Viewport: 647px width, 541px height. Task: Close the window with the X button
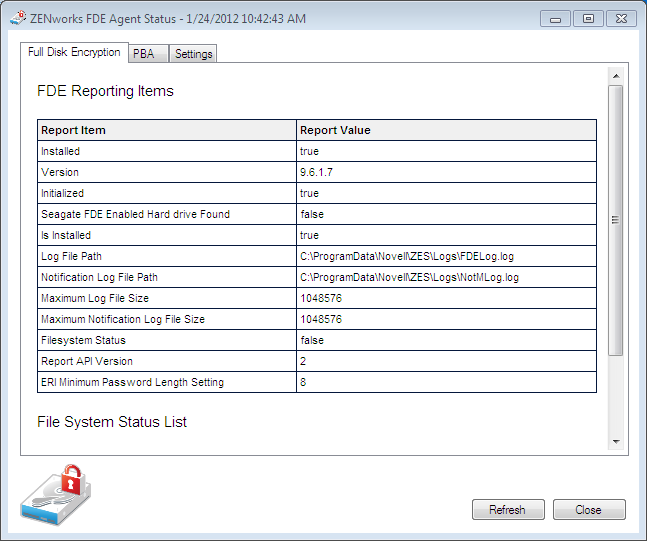coord(621,19)
